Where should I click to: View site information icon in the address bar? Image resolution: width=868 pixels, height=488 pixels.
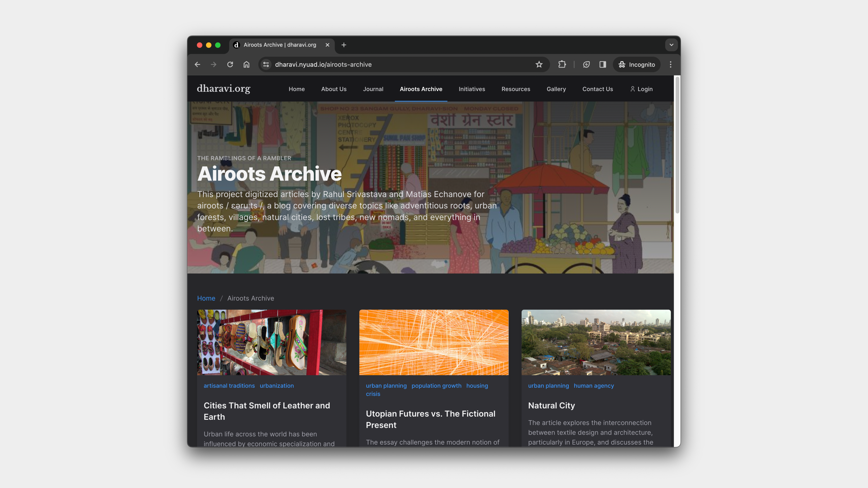(266, 64)
